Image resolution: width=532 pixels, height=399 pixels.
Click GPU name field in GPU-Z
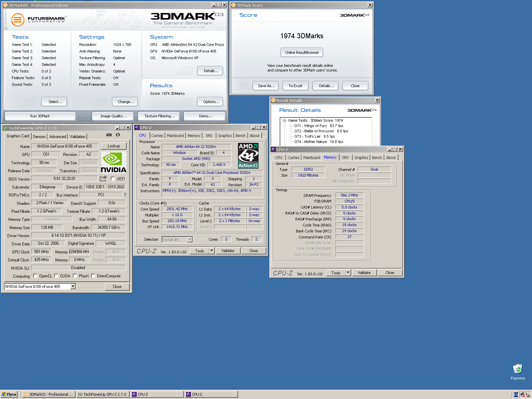pos(65,146)
